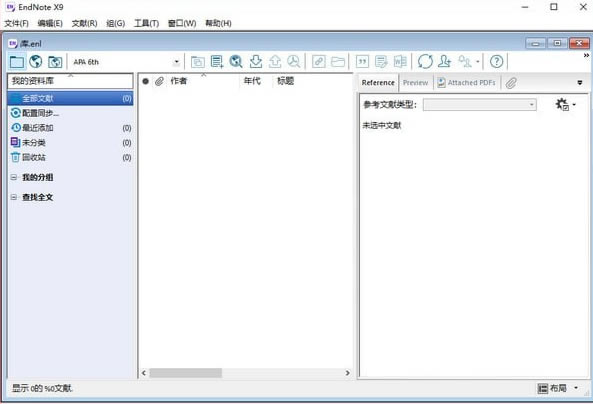Click the 我的资料库 sidebar header
593x404 pixels.
(70, 81)
